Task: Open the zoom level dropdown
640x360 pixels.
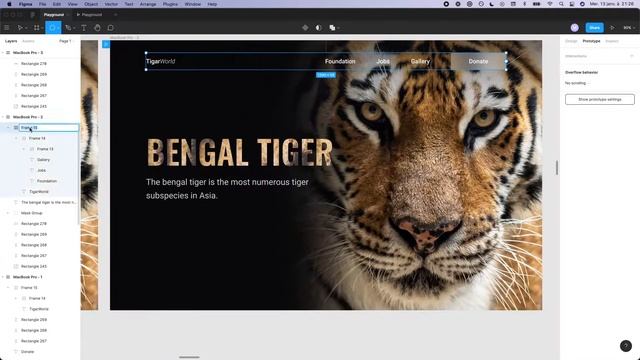Action: [x=629, y=28]
